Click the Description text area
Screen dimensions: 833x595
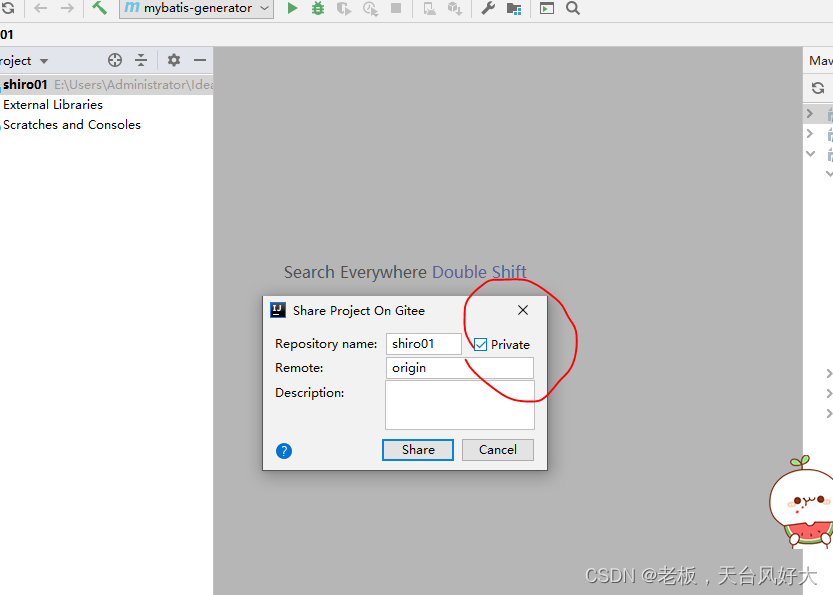pyautogui.click(x=460, y=405)
